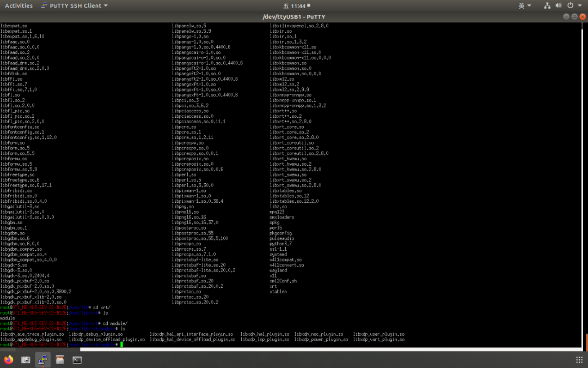This screenshot has height=368, width=588.
Task: Open the 英 input method dropdown
Action: 525,5
